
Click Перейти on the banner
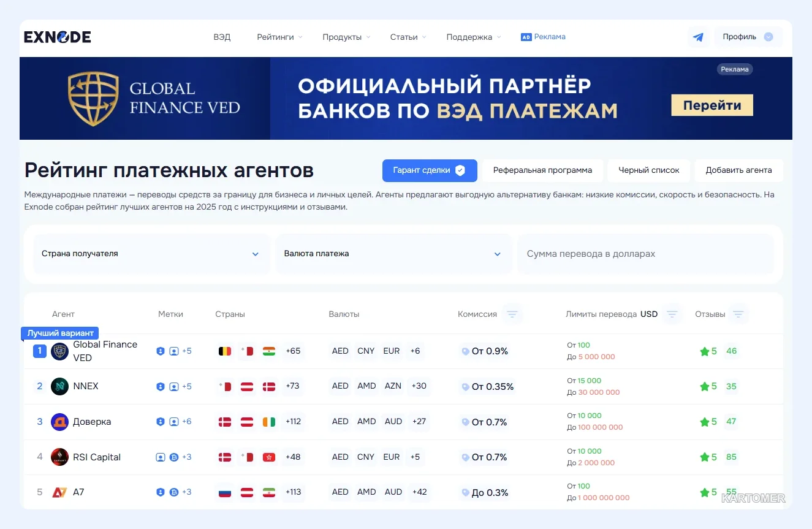click(712, 105)
